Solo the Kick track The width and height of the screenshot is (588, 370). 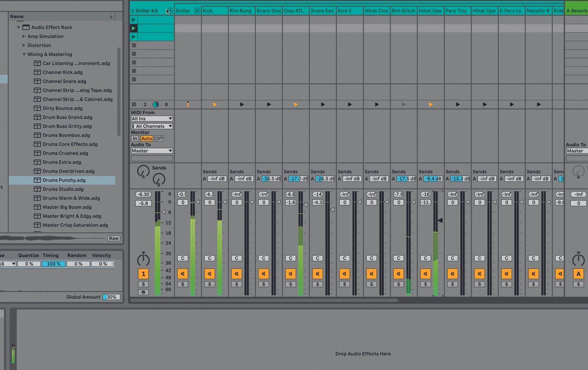point(209,284)
